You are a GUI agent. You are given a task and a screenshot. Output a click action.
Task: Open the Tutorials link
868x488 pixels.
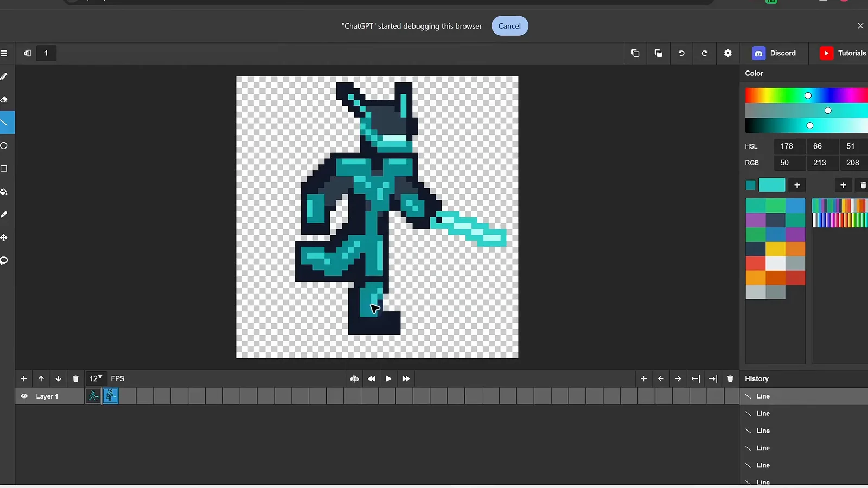click(843, 53)
